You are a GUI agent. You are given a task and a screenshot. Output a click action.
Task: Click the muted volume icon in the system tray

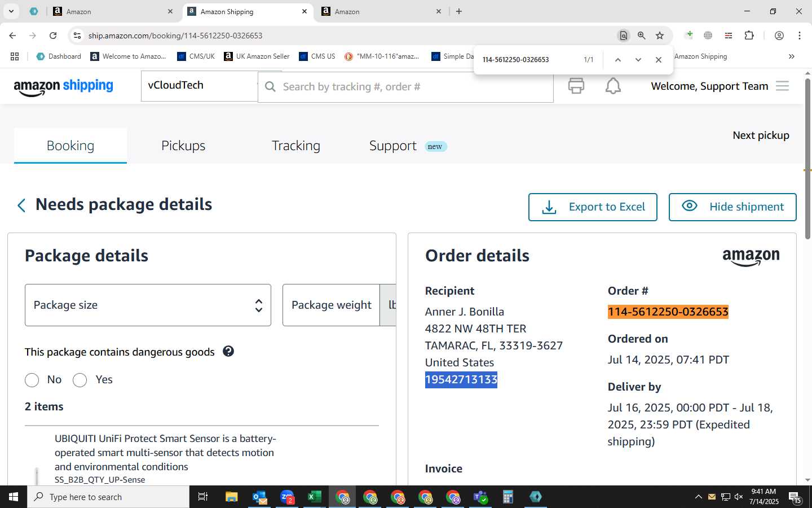click(739, 497)
